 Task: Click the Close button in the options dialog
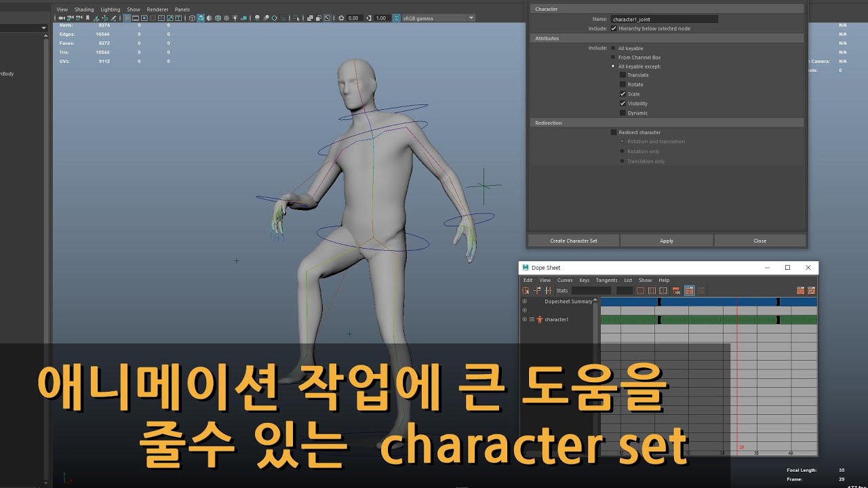(x=760, y=241)
